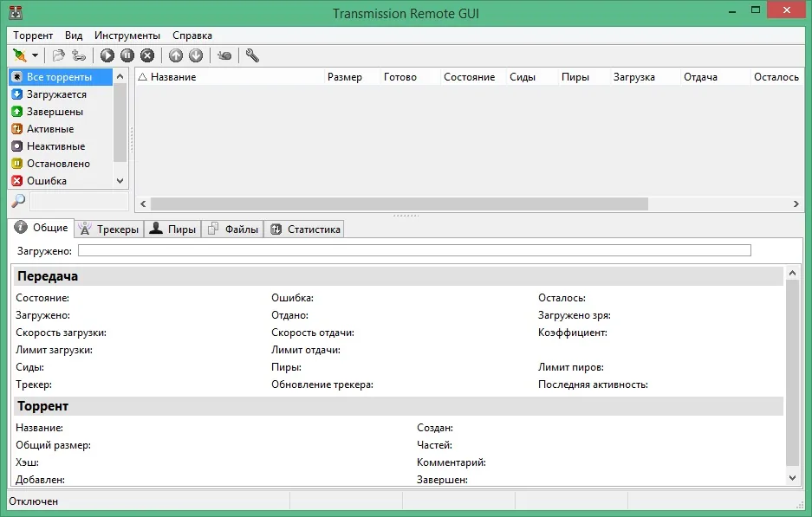
Task: Open the connection dropdown arrow in the toolbar
Action: point(35,55)
